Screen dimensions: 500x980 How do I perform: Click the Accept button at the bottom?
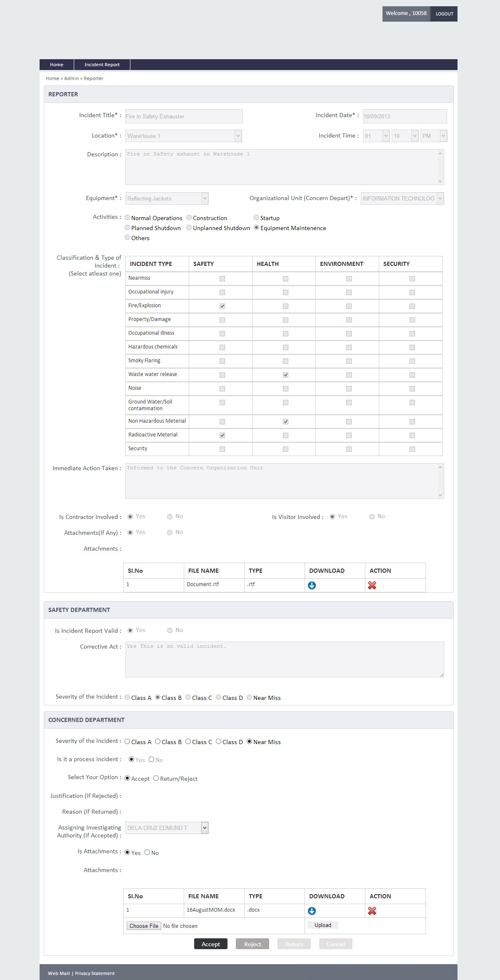click(211, 944)
